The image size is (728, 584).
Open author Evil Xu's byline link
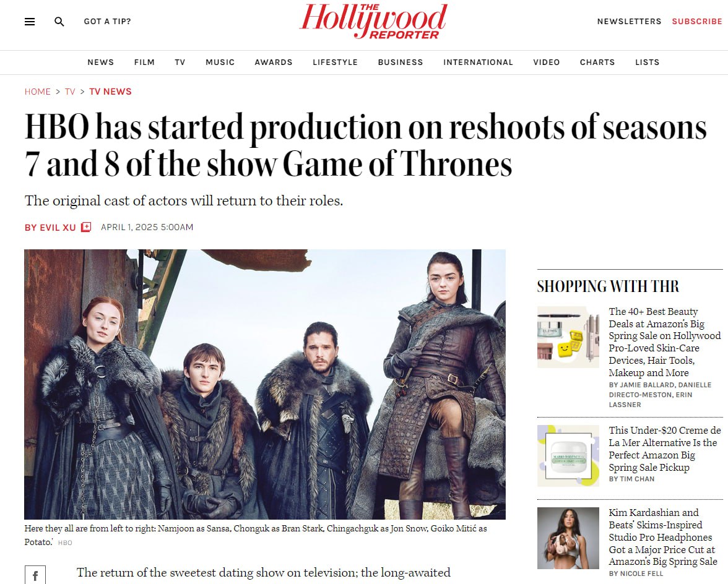tap(50, 227)
